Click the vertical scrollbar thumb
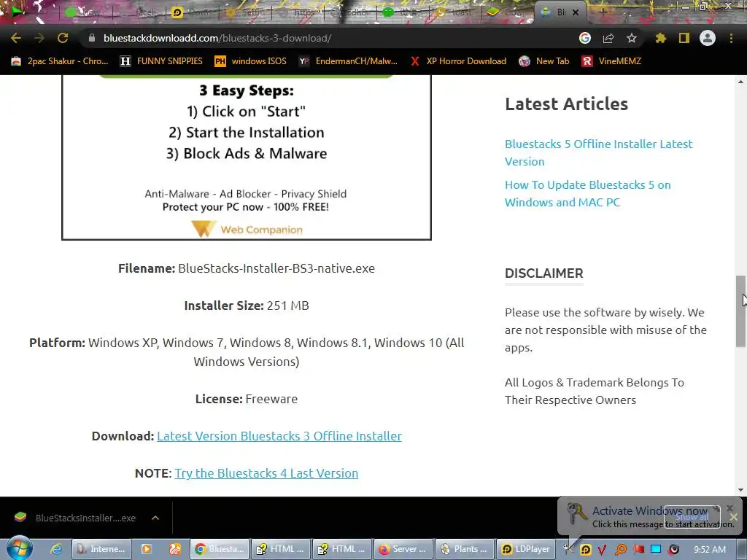The height and width of the screenshot is (560, 747). coord(740,311)
